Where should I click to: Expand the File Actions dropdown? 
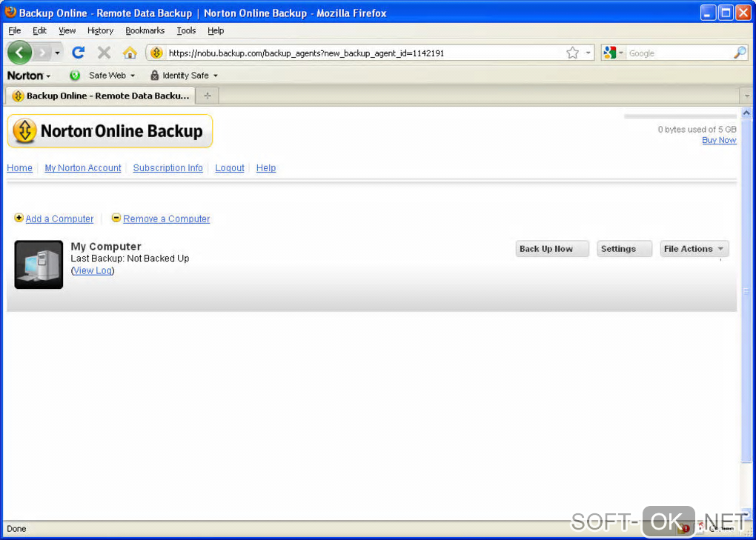click(694, 249)
